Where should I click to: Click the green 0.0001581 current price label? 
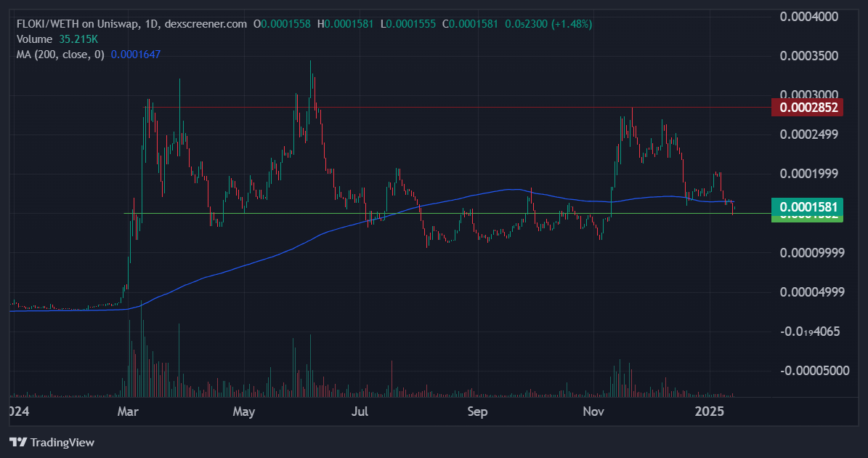807,206
